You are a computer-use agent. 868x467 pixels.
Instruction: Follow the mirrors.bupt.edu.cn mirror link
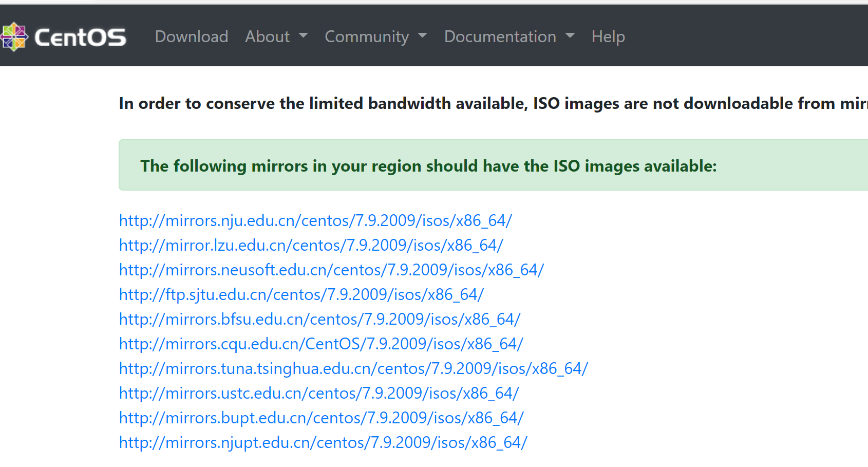(321, 418)
